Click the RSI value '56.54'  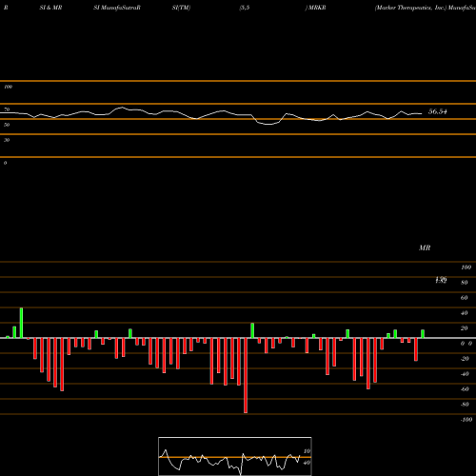click(x=438, y=111)
